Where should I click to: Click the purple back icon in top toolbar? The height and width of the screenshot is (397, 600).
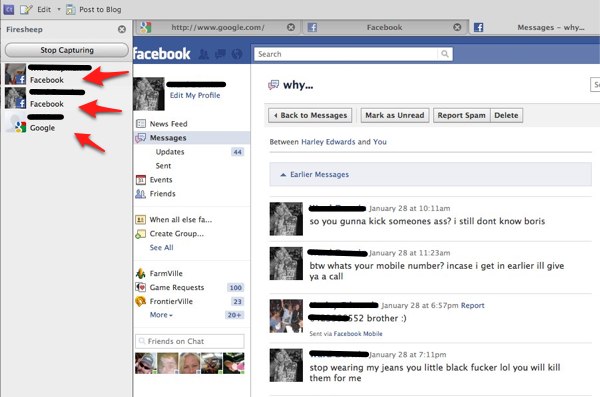8,10
